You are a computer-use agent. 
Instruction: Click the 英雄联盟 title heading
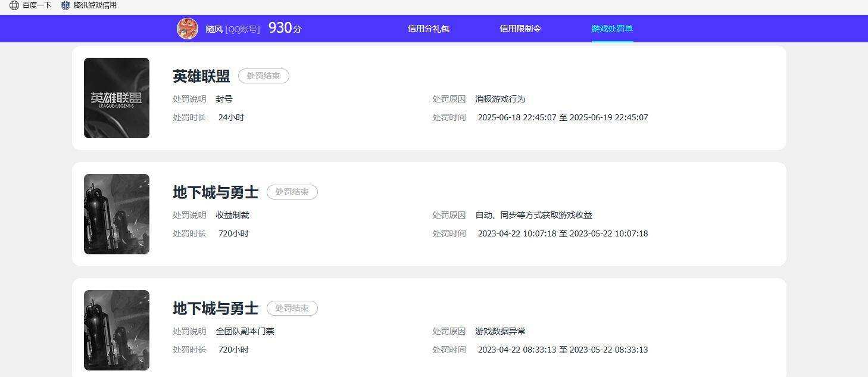click(201, 76)
